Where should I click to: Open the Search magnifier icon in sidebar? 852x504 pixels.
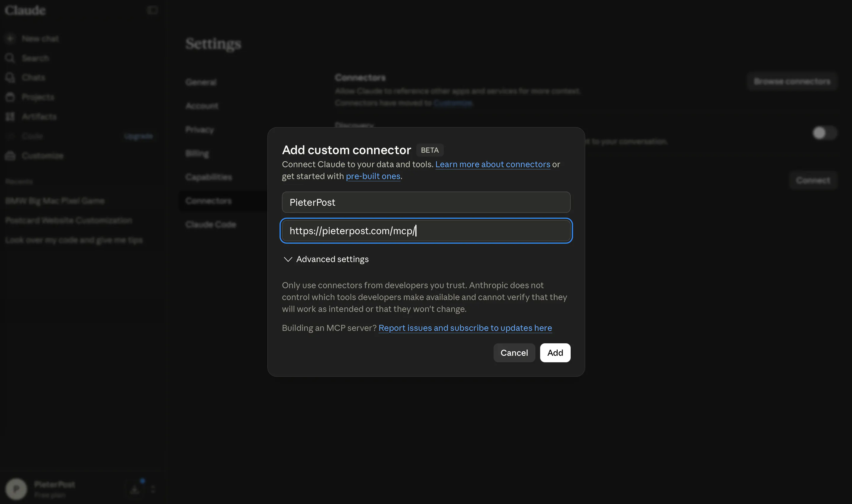click(x=10, y=58)
